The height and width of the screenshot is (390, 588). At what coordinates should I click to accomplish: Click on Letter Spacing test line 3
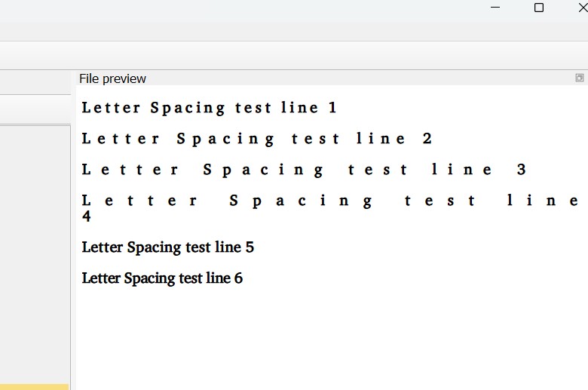click(304, 170)
